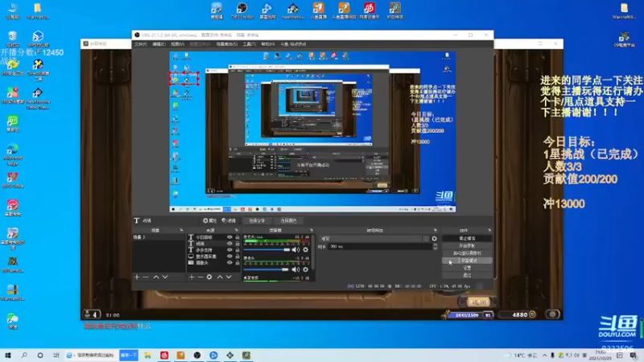
Task: Open the WPS Office desktop shortcut
Action: pyautogui.click(x=13, y=180)
